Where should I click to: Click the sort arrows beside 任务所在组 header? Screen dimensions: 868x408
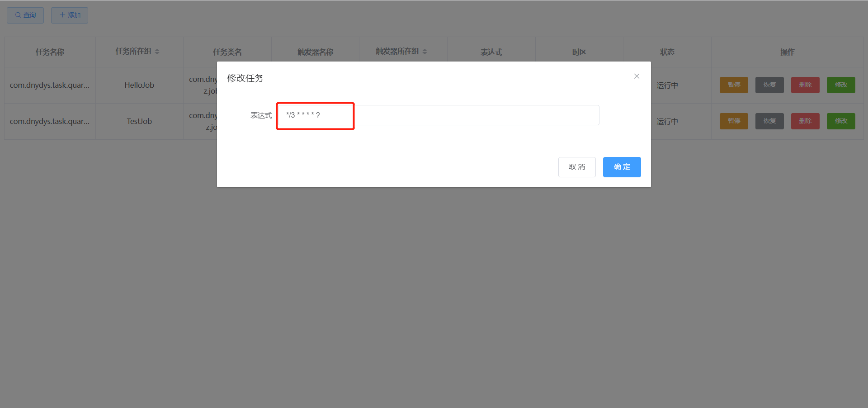pos(157,51)
